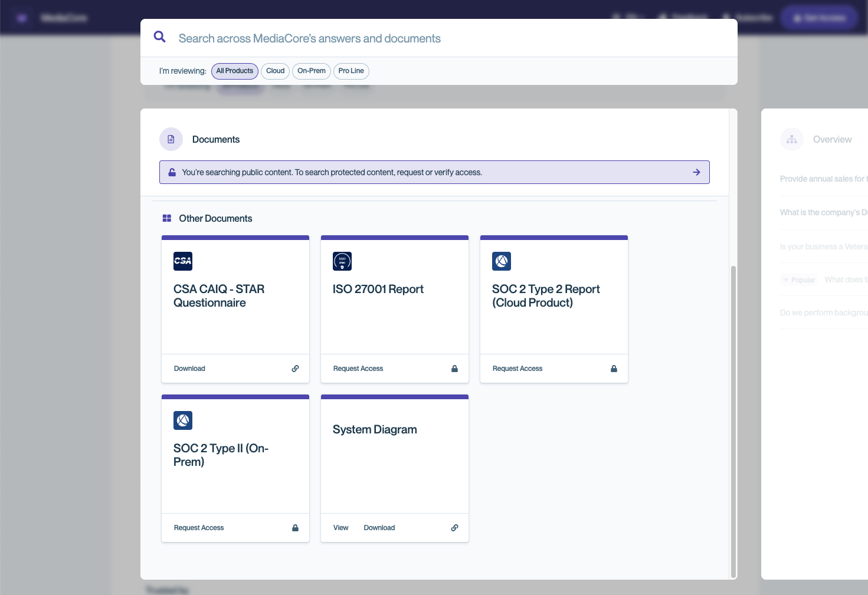The width and height of the screenshot is (868, 595).
Task: Click lock icon on SOC 2 On-Prem card
Action: click(296, 528)
